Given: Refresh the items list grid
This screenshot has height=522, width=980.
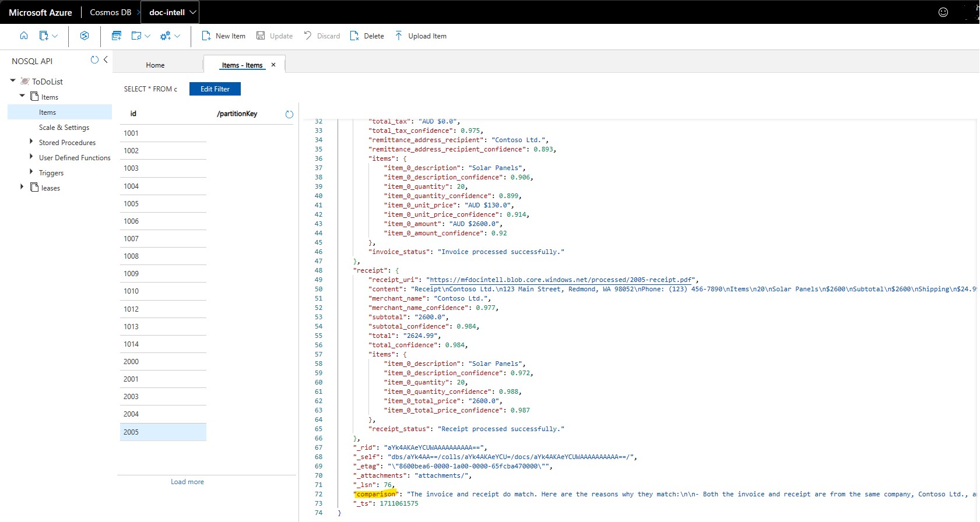Looking at the screenshot, I should click(289, 114).
